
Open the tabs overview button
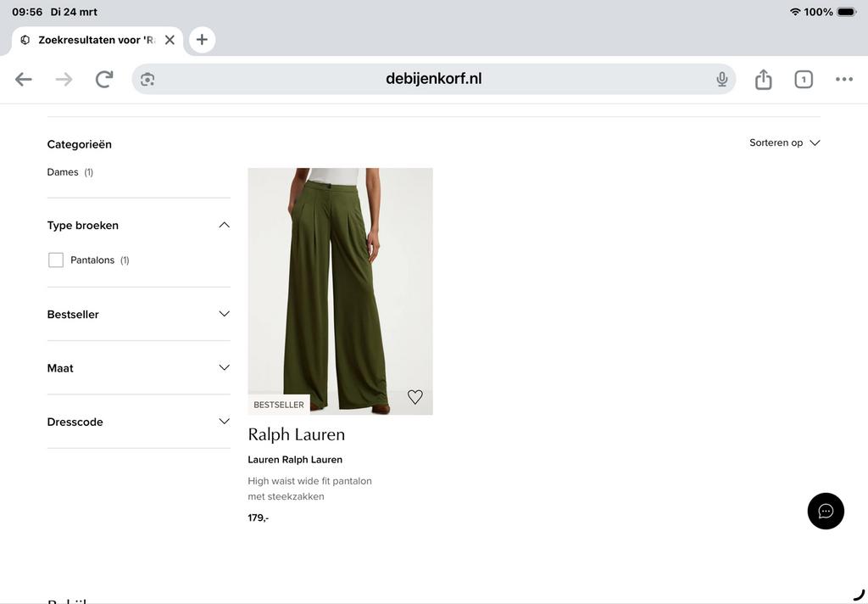pos(803,78)
